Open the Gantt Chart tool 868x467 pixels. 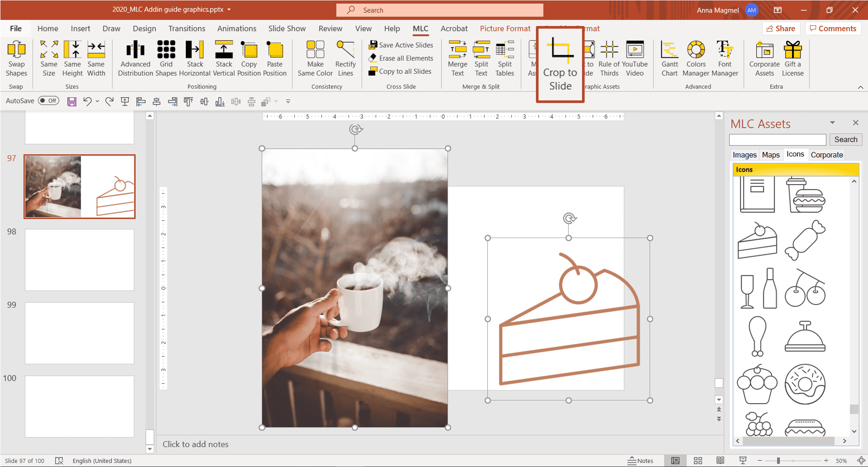[x=669, y=59]
